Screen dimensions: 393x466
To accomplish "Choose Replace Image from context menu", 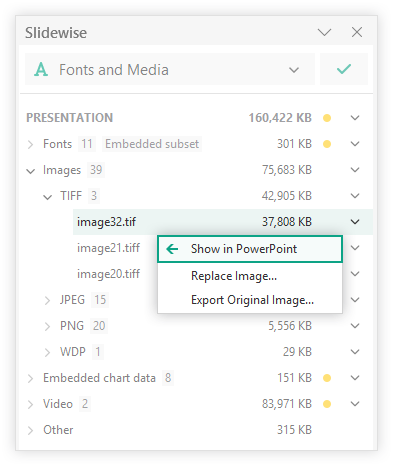I will [x=250, y=276].
